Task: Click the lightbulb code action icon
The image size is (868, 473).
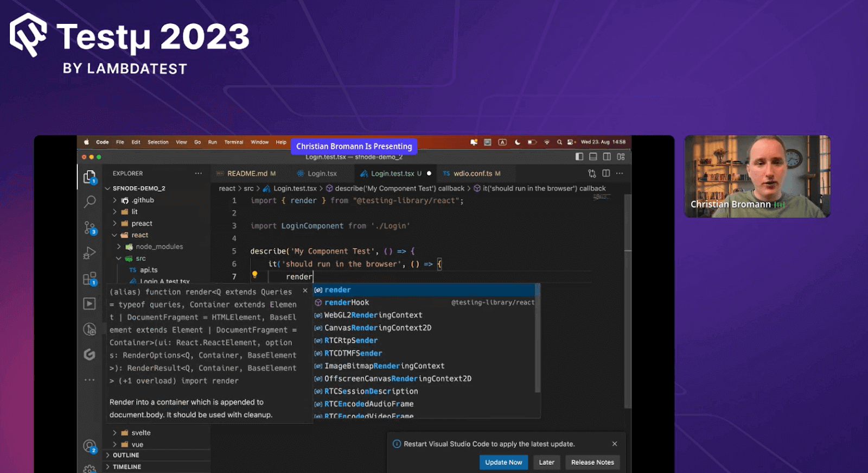Action: pyautogui.click(x=254, y=275)
